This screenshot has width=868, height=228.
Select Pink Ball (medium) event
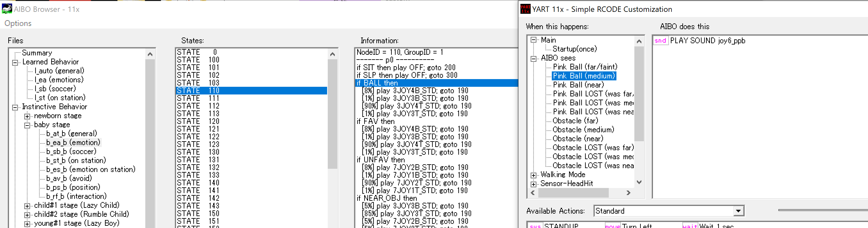pyautogui.click(x=584, y=76)
